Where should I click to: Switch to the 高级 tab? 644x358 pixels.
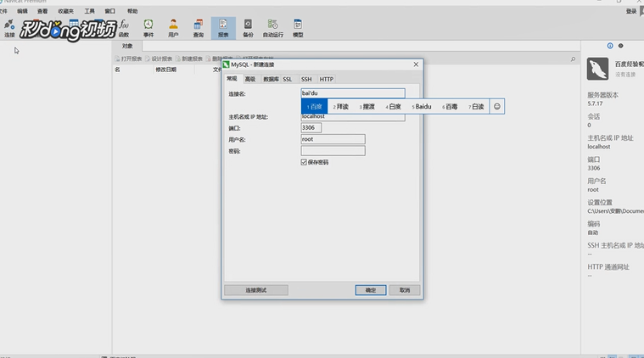pos(250,79)
